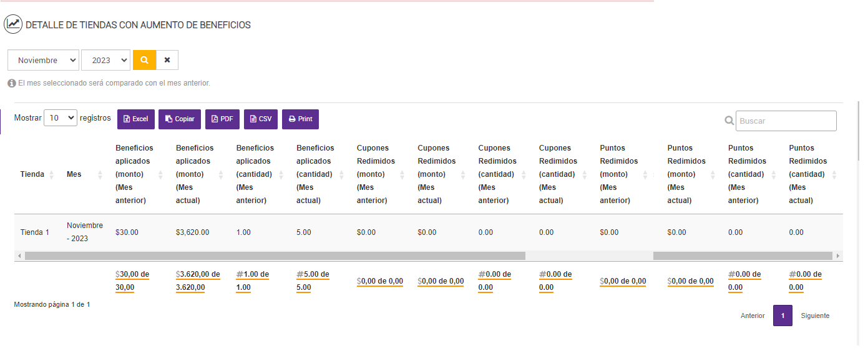Click the yellow search magnifier button

(144, 60)
